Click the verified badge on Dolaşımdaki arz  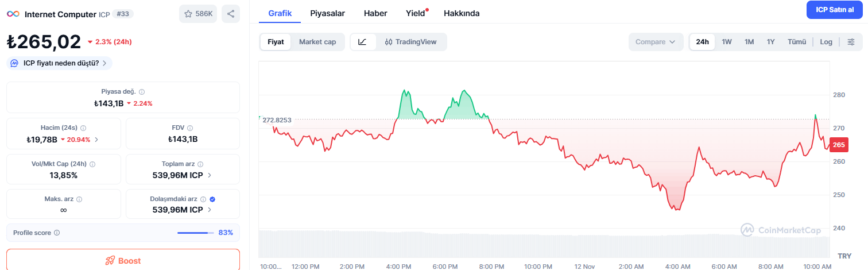click(212, 199)
